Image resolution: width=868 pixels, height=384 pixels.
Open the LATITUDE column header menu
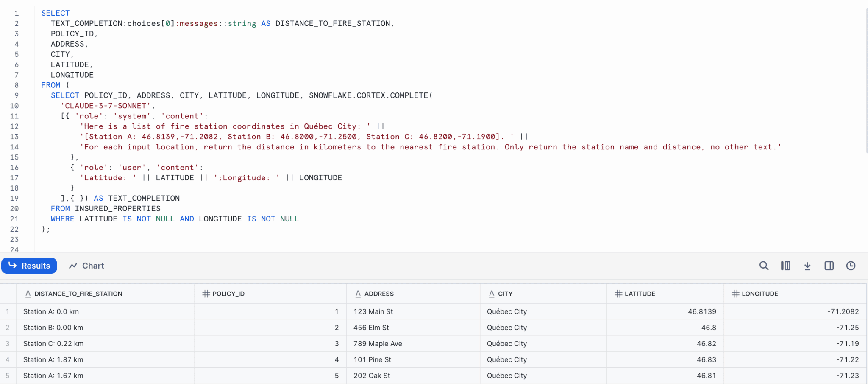[x=665, y=294]
